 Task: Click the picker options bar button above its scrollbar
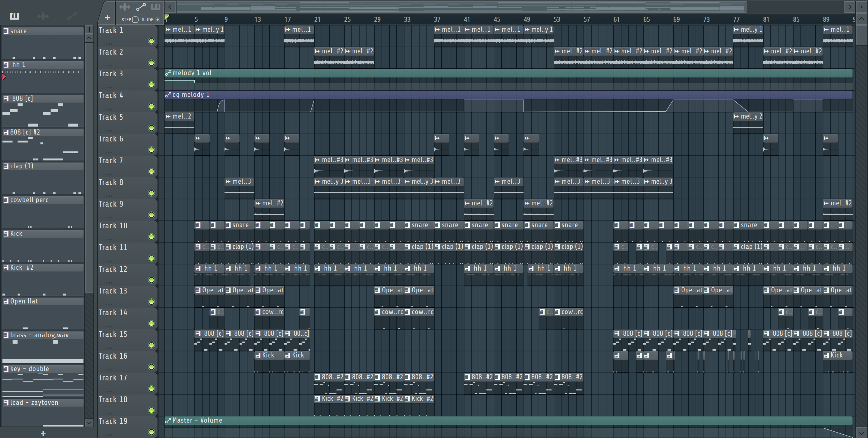[x=89, y=30]
